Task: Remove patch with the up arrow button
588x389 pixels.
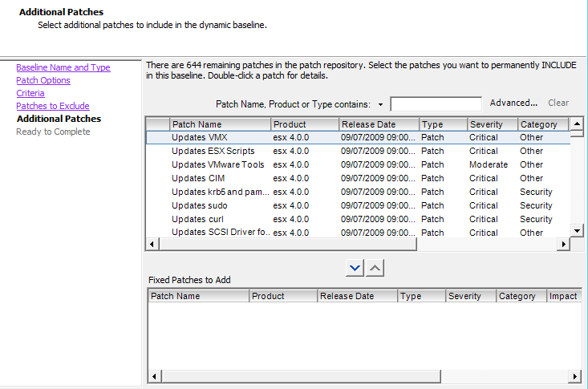Action: [375, 268]
